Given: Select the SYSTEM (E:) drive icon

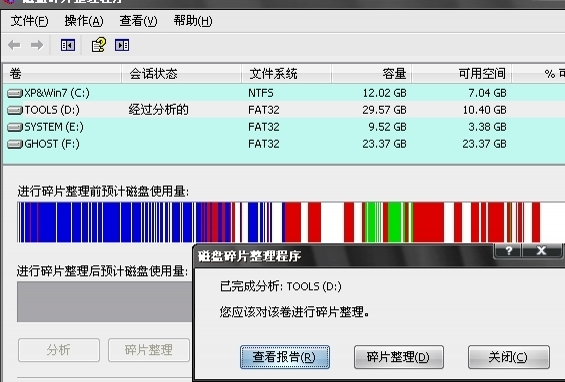Looking at the screenshot, I should click(15, 127).
